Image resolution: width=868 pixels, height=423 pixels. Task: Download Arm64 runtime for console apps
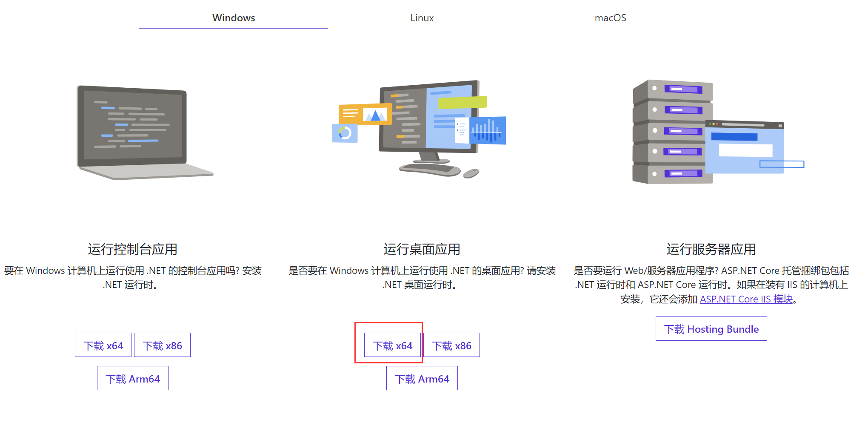click(132, 378)
